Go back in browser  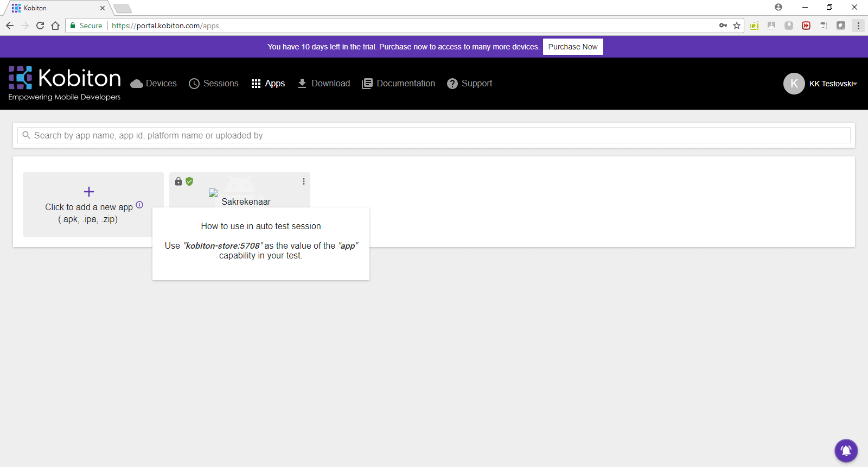pos(10,26)
